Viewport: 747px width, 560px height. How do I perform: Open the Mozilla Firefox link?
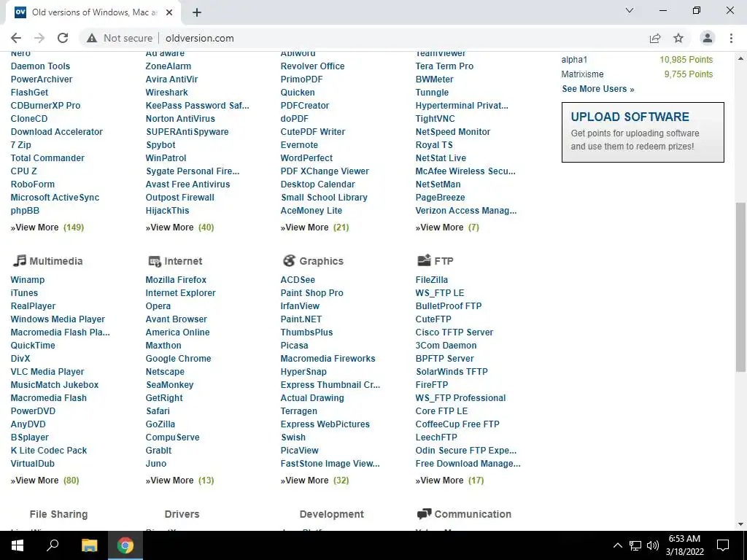(176, 279)
